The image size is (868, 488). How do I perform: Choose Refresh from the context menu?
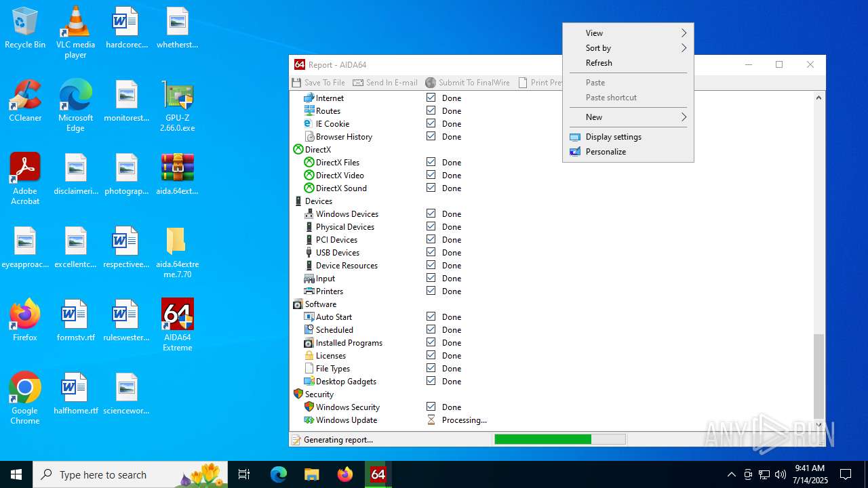click(x=628, y=63)
